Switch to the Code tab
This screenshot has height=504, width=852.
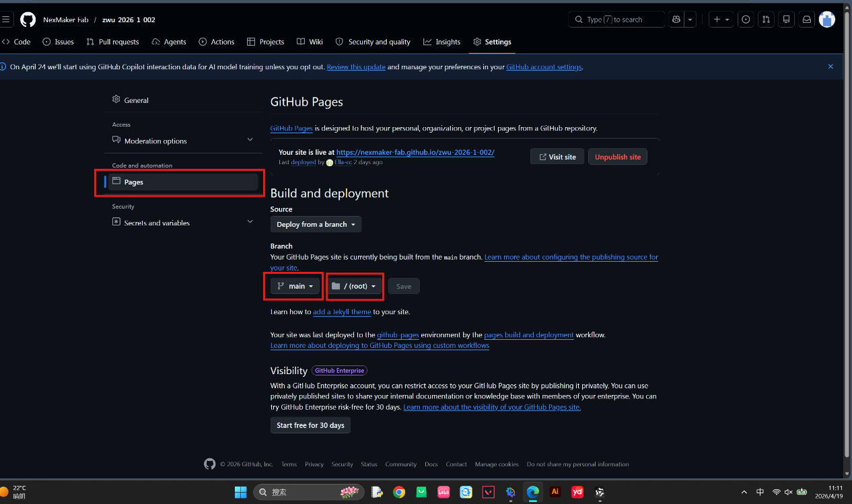tap(16, 42)
